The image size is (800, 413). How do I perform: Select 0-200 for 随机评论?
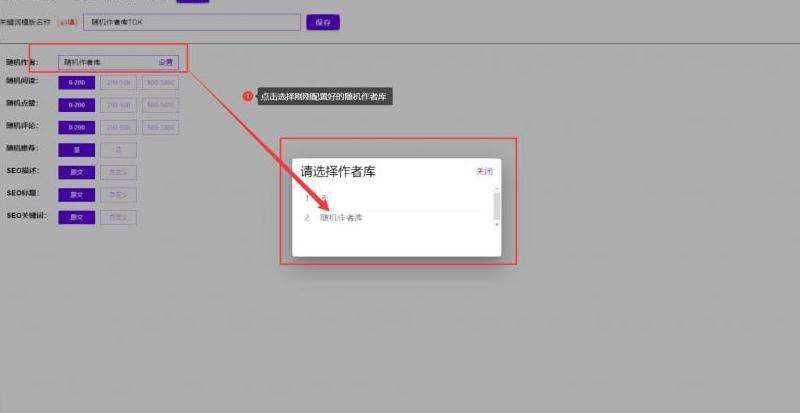tap(77, 127)
